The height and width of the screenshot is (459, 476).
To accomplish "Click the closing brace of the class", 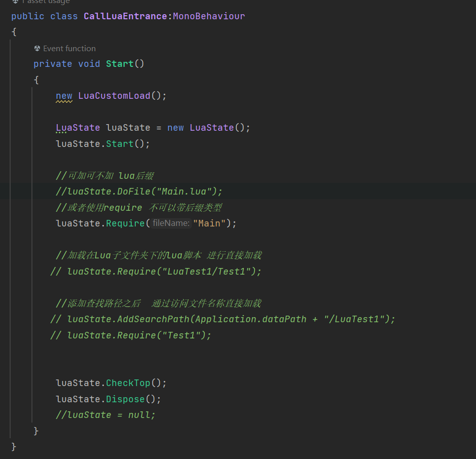I will point(14,447).
